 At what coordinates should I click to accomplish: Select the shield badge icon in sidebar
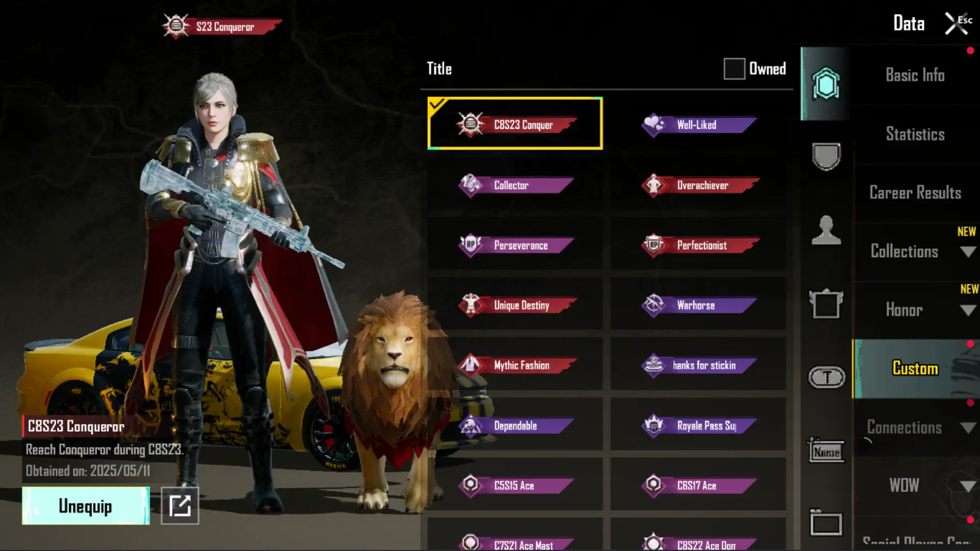coord(826,156)
